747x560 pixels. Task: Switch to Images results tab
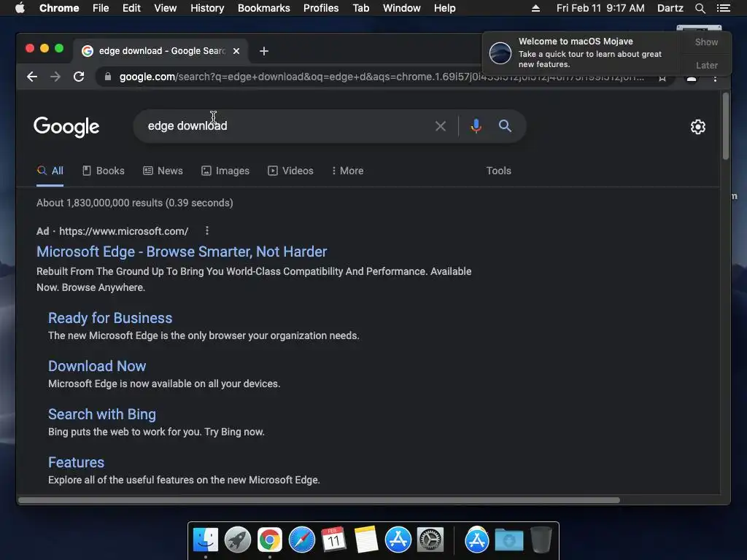pos(225,171)
